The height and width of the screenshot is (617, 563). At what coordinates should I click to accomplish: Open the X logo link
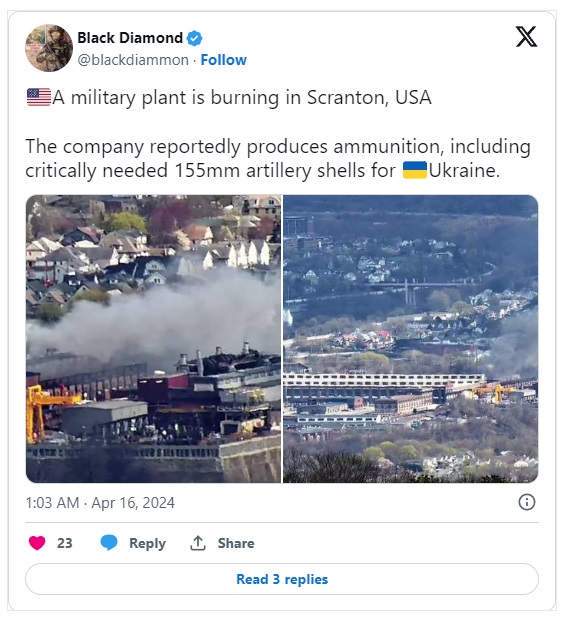526,37
